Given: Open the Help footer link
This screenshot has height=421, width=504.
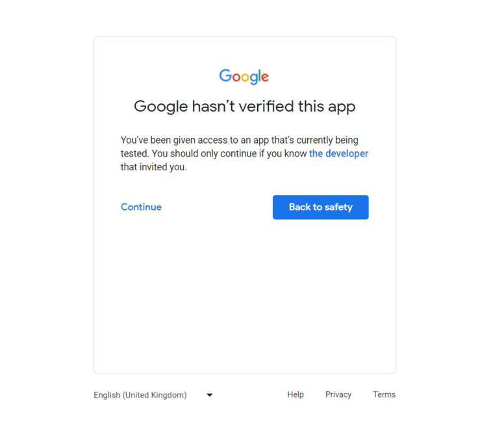Looking at the screenshot, I should 296,394.
